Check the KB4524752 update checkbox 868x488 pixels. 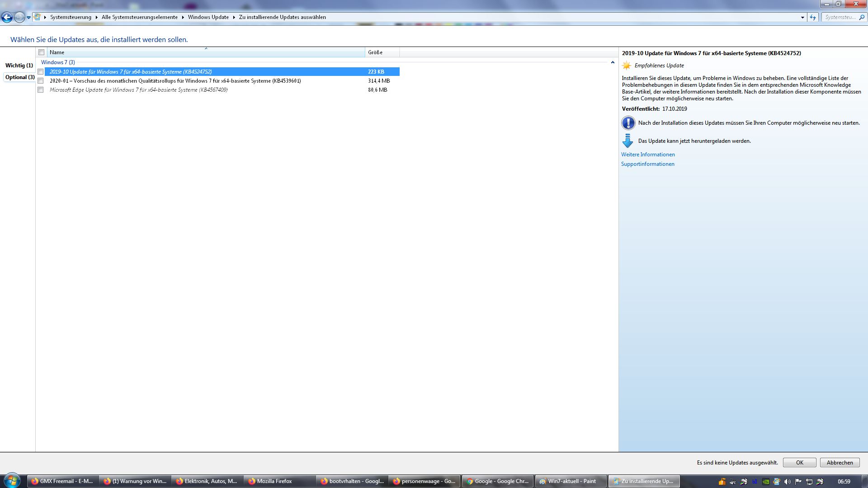(41, 72)
